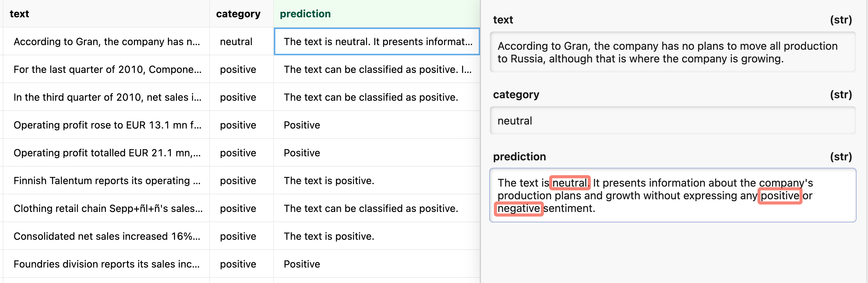Select the "According to Gran" text cell

click(x=106, y=41)
